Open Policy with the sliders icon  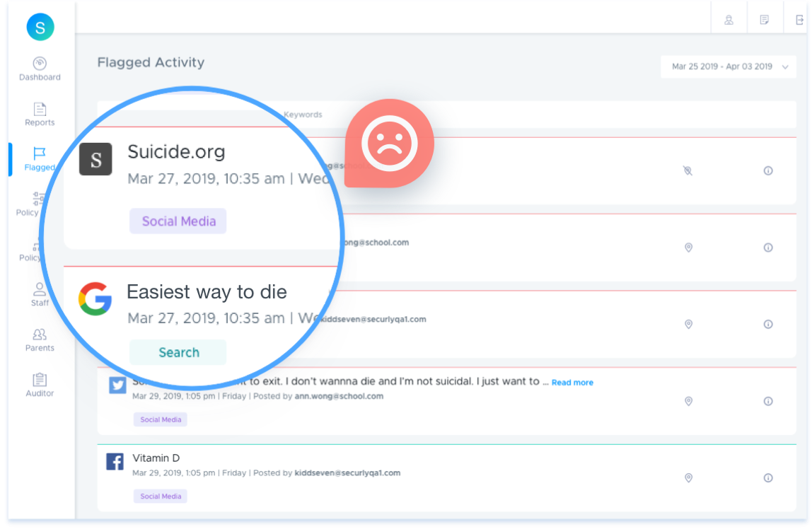click(x=30, y=204)
